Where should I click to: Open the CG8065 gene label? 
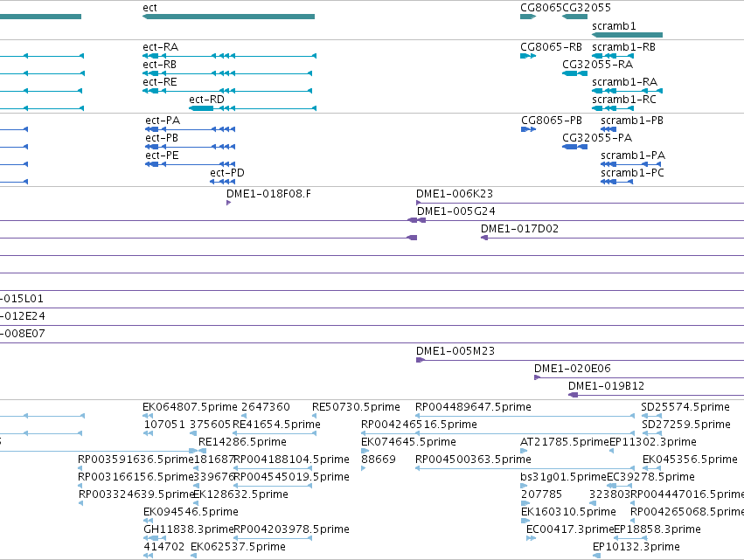point(541,8)
